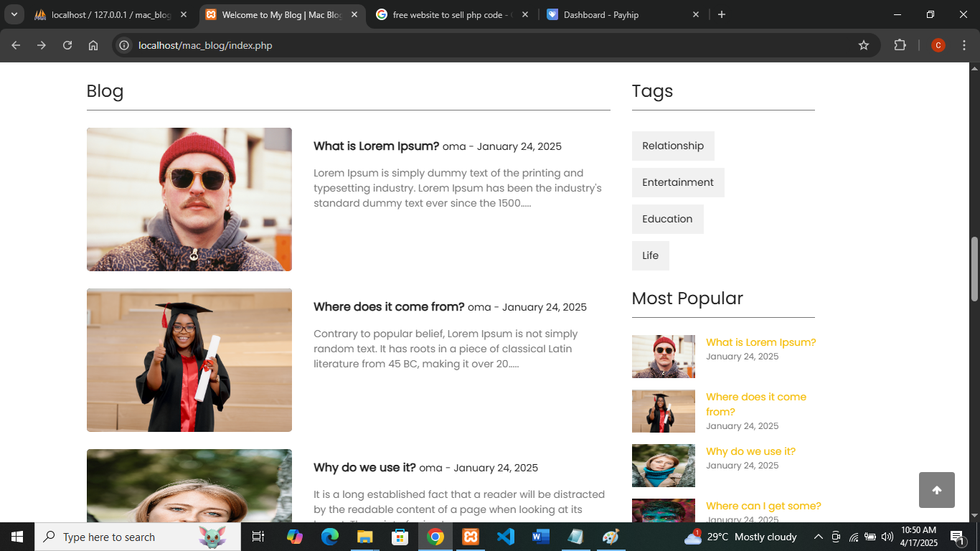
Task: Click the scrollbar down arrow
Action: coord(974,516)
